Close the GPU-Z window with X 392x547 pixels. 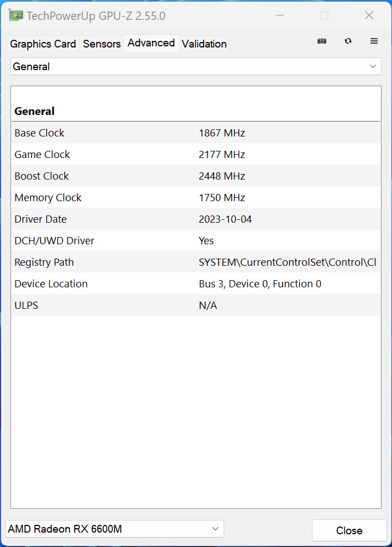[369, 15]
